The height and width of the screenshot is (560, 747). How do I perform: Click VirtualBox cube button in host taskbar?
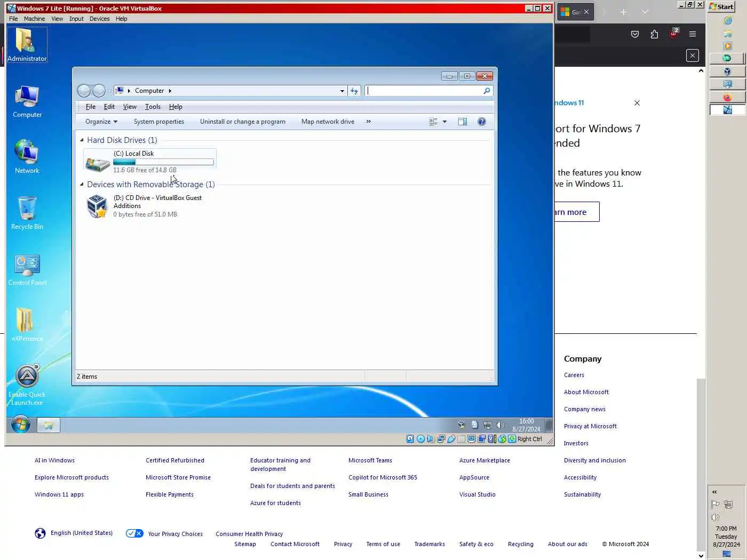point(727,71)
